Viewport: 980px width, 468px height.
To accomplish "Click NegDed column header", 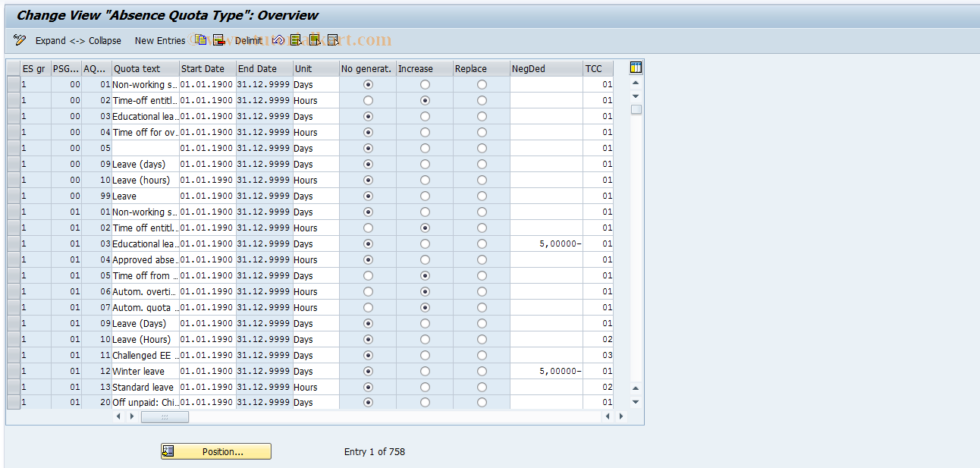I will pos(546,68).
